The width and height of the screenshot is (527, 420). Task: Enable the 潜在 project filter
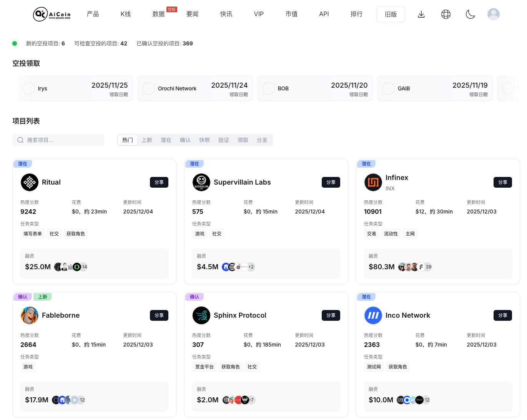point(166,140)
